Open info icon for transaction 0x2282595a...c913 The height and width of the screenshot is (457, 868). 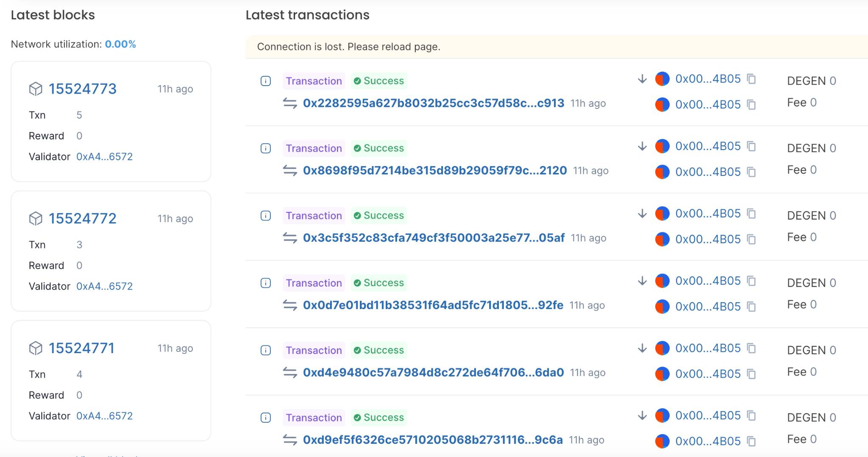266,81
